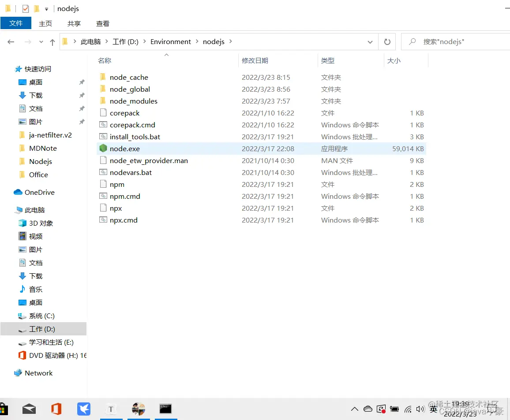Sort by the 名称 column header
The width and height of the screenshot is (510, 420).
pyautogui.click(x=167, y=60)
